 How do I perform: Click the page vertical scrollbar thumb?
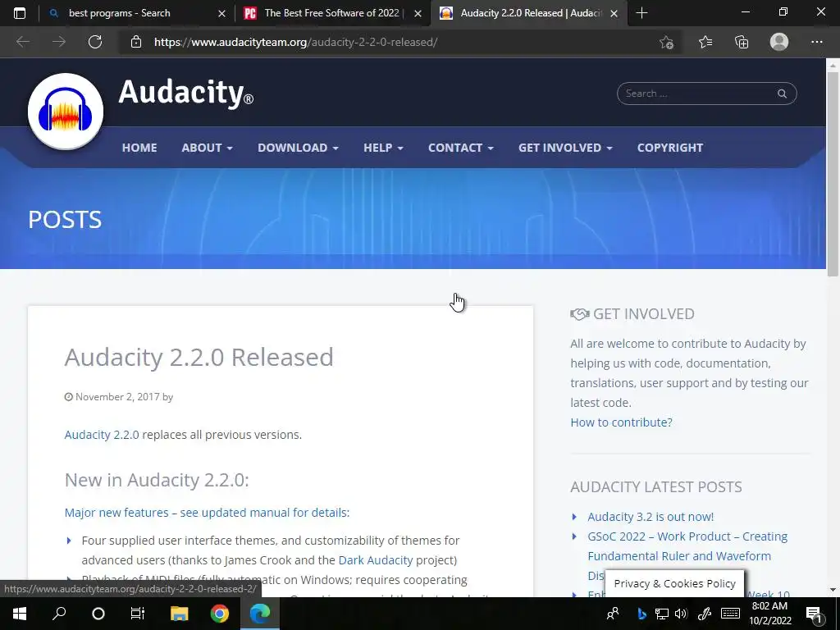pyautogui.click(x=833, y=174)
